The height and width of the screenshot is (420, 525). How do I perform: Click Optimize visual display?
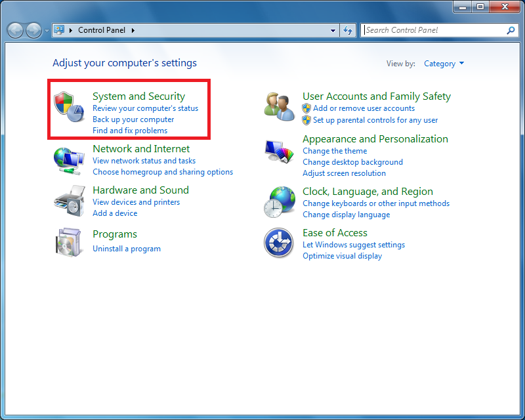(342, 256)
